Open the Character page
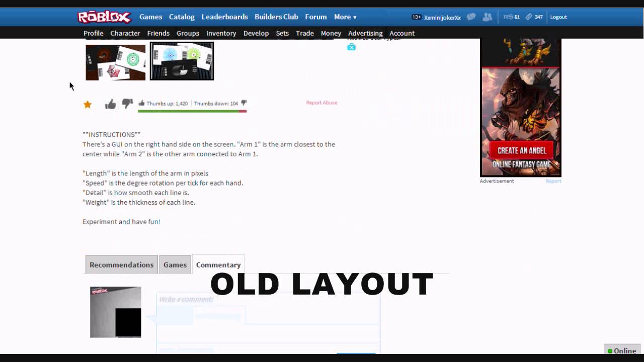644x362 pixels. (x=125, y=33)
